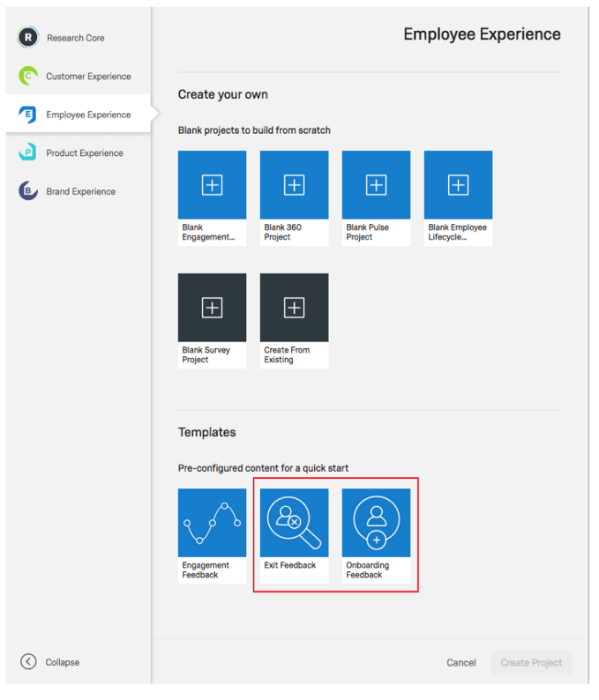
Task: Select the Engagement Feedback graph icon
Action: click(213, 523)
